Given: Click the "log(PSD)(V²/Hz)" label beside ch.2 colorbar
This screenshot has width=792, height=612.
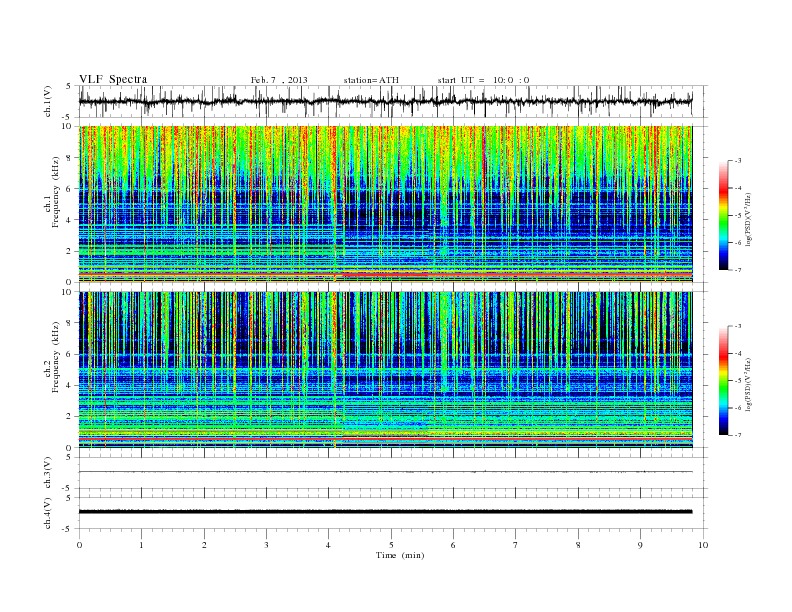Looking at the screenshot, I should tap(748, 384).
